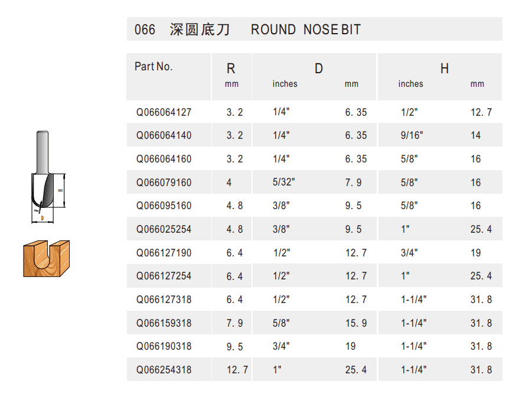
Task: Select the last row part Q066254318
Action: [164, 370]
